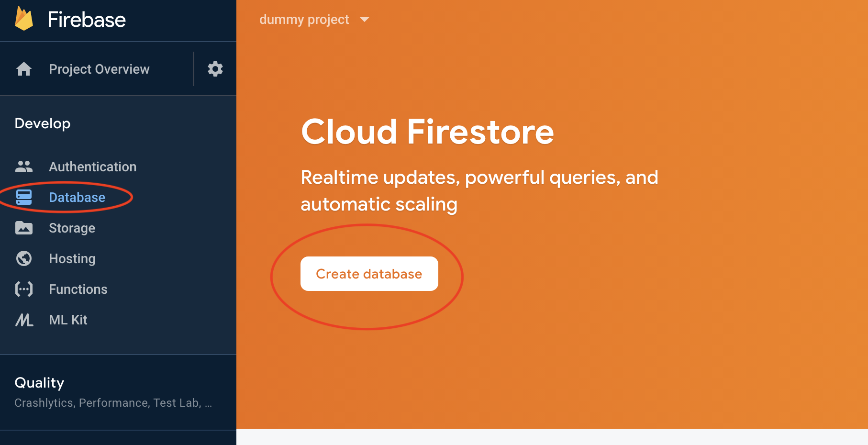Click the Create database button
The width and height of the screenshot is (868, 445).
(369, 274)
